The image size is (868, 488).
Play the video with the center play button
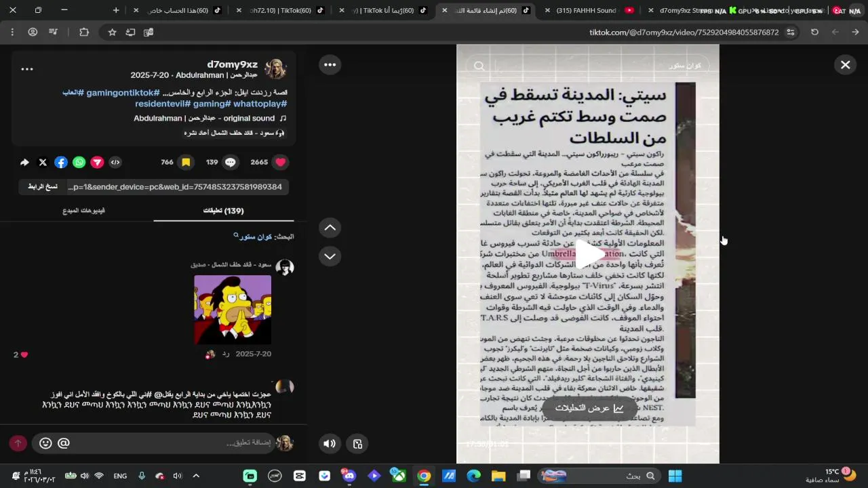coord(589,253)
